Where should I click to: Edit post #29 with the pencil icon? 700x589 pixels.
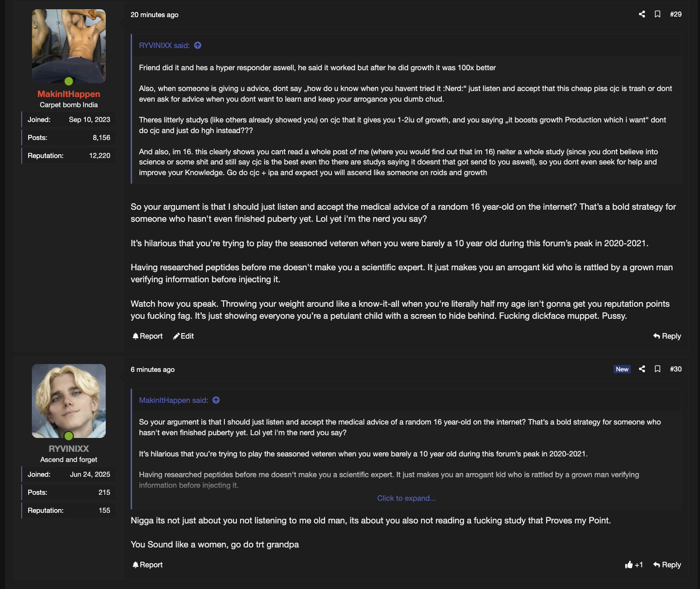[183, 336]
